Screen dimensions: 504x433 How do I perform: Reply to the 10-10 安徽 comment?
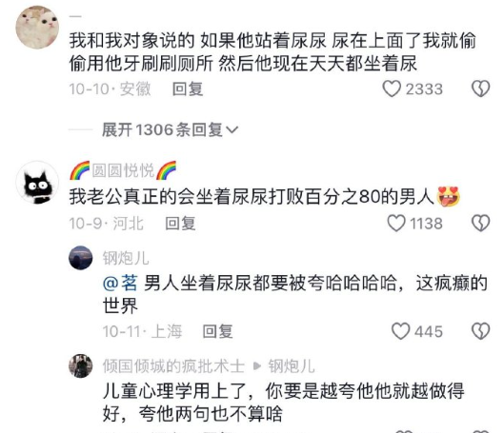(188, 89)
